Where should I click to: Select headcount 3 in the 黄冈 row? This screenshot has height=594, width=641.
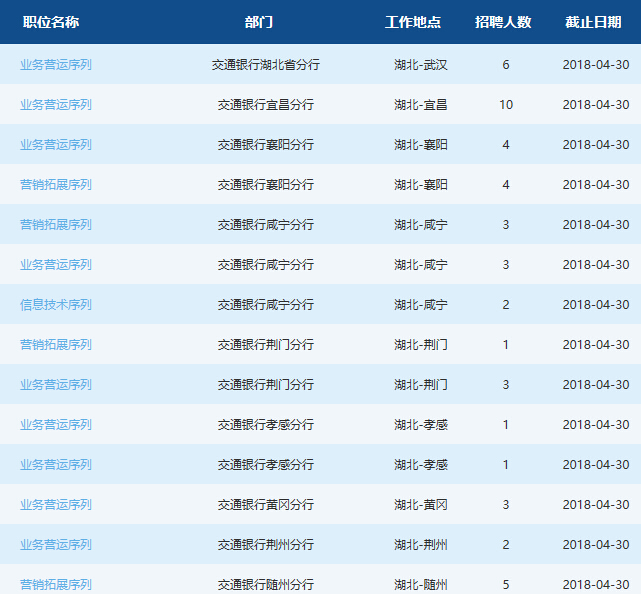tap(506, 505)
